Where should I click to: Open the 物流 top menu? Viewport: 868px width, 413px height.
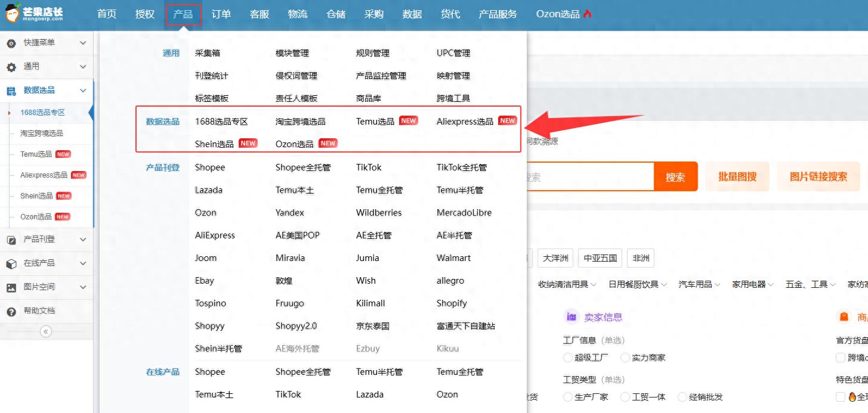coord(298,14)
